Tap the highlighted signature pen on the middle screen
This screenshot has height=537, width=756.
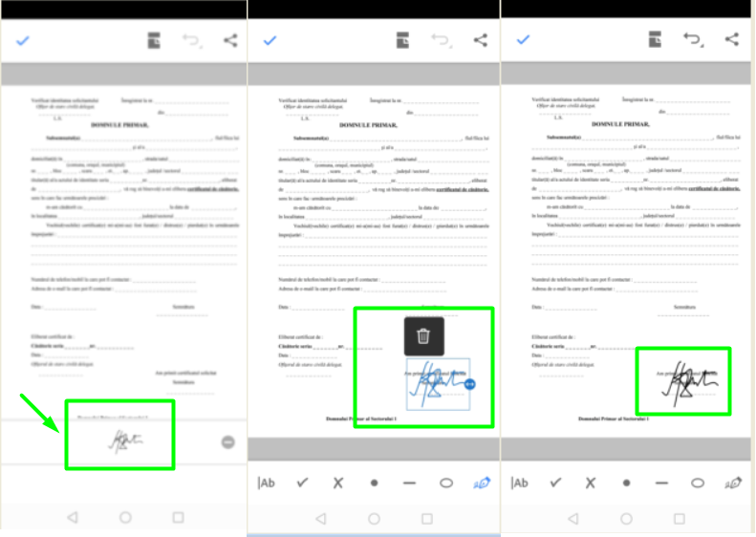pyautogui.click(x=481, y=483)
